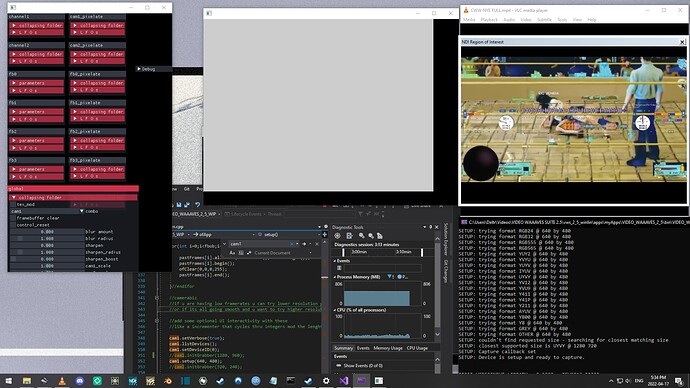Adjust the blur amount slider
690x388 pixels.
[47, 232]
